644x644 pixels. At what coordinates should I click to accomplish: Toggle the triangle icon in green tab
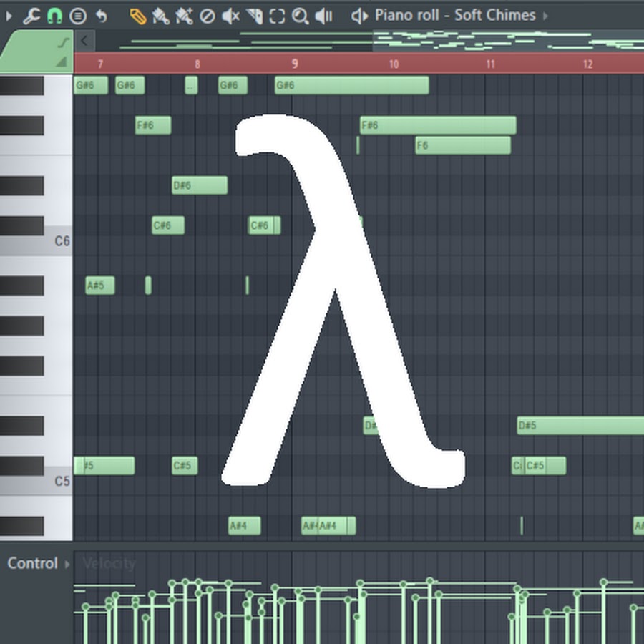pyautogui.click(x=62, y=62)
